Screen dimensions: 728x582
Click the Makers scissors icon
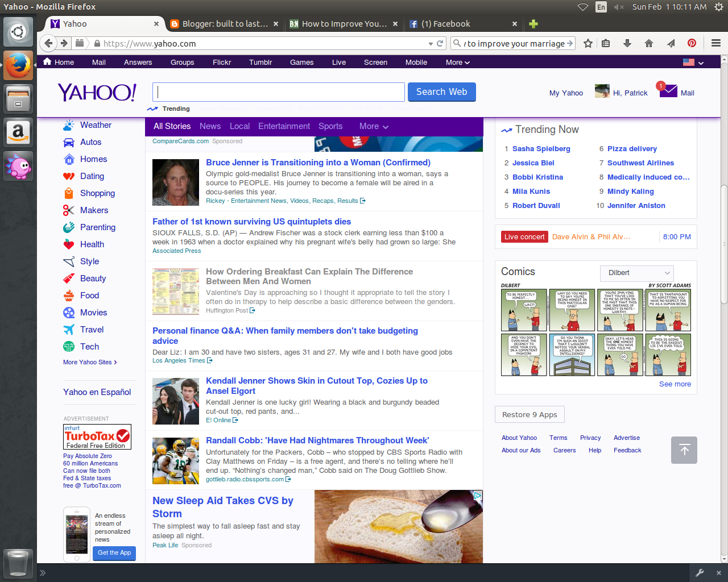[x=69, y=210]
